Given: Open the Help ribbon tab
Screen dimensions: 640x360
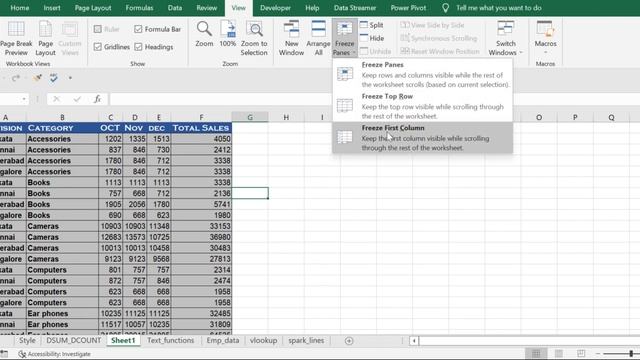Looking at the screenshot, I should click(x=312, y=8).
